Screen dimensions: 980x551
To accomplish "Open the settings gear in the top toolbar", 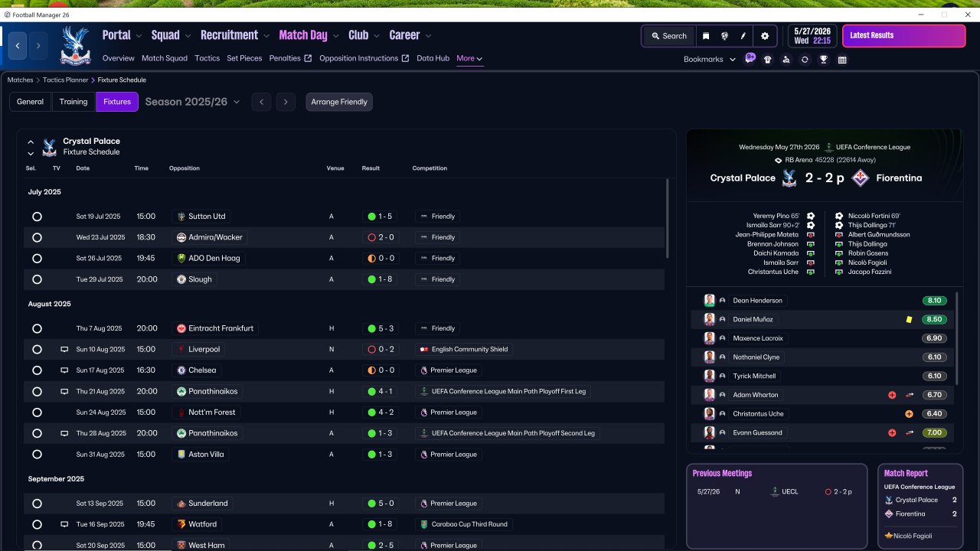I will tap(765, 36).
